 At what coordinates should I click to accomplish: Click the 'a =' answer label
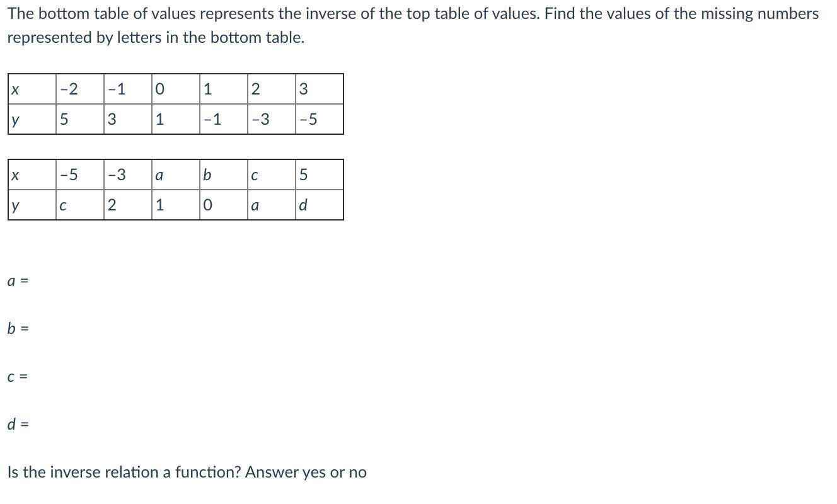click(x=18, y=280)
